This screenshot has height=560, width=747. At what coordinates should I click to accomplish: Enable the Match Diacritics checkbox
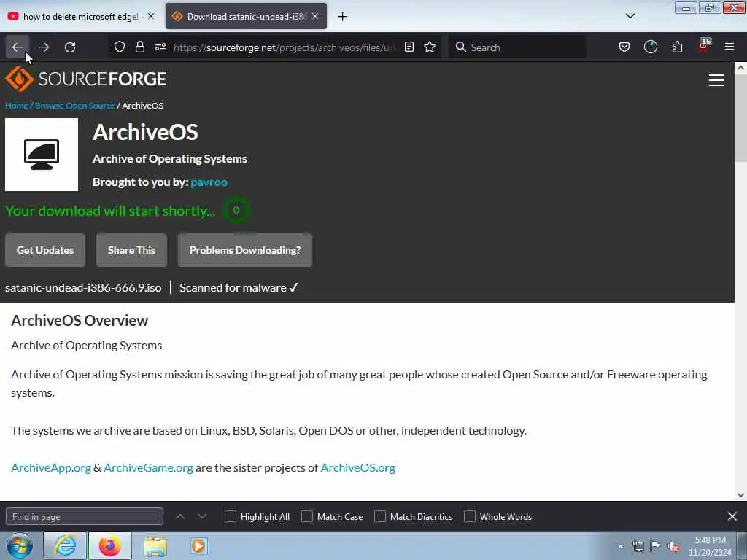pyautogui.click(x=379, y=517)
